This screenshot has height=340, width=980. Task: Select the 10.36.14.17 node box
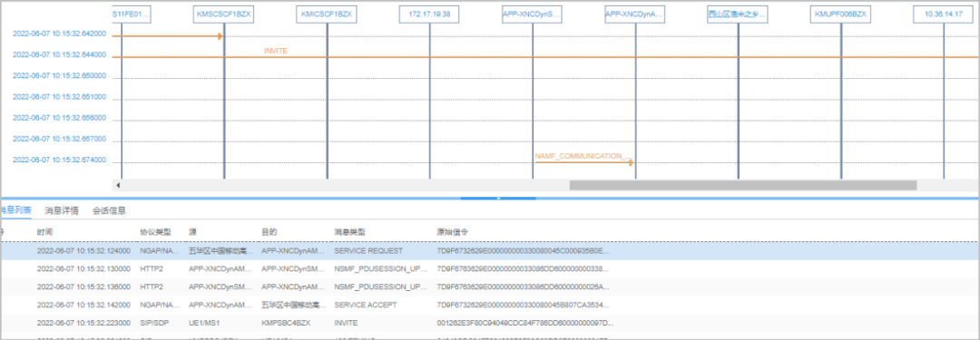[x=944, y=15]
